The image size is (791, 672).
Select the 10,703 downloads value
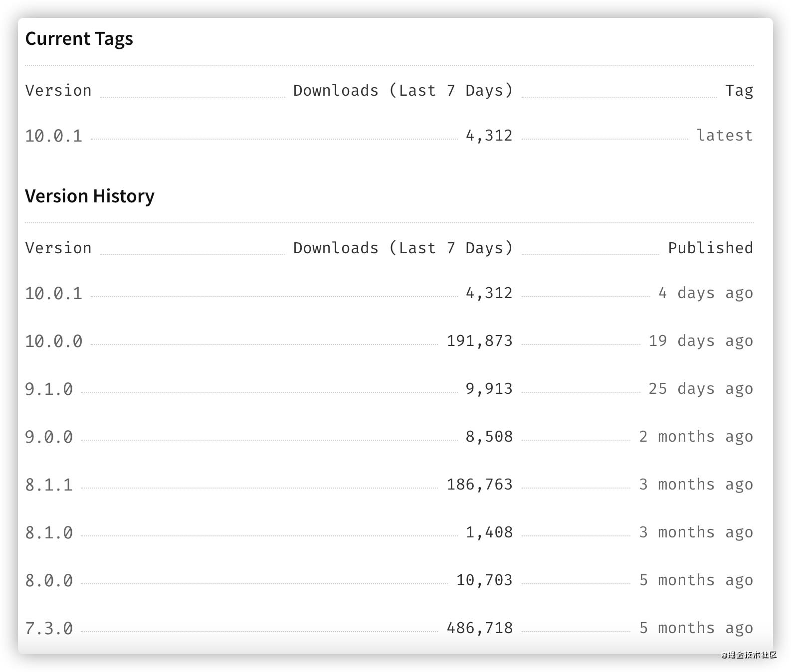(x=485, y=580)
